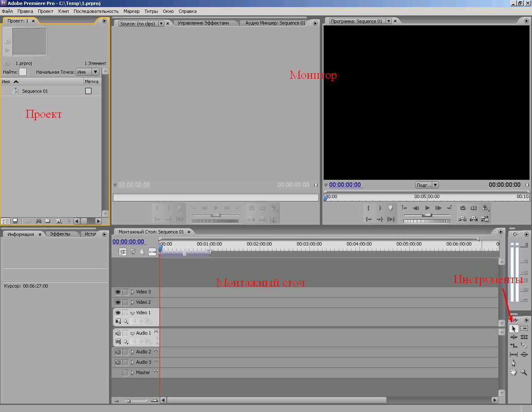532x412 pixels.
Task: Select the Slide tool
Action: click(524, 355)
